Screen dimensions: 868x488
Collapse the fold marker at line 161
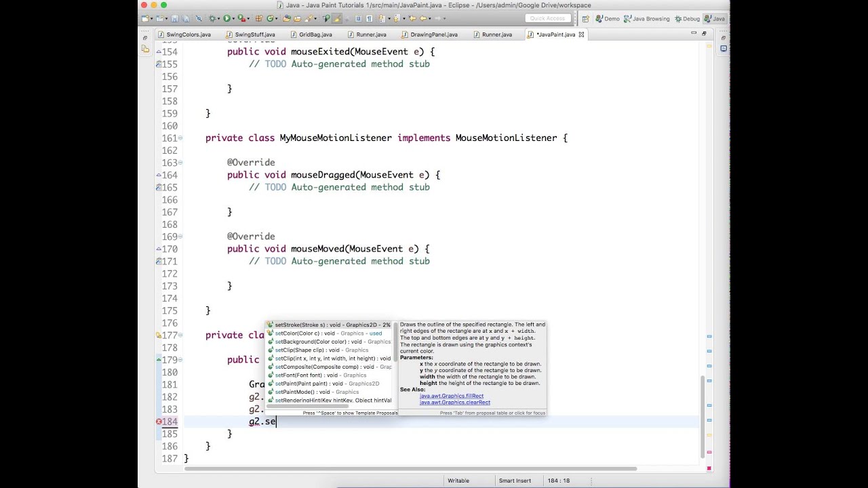point(180,138)
